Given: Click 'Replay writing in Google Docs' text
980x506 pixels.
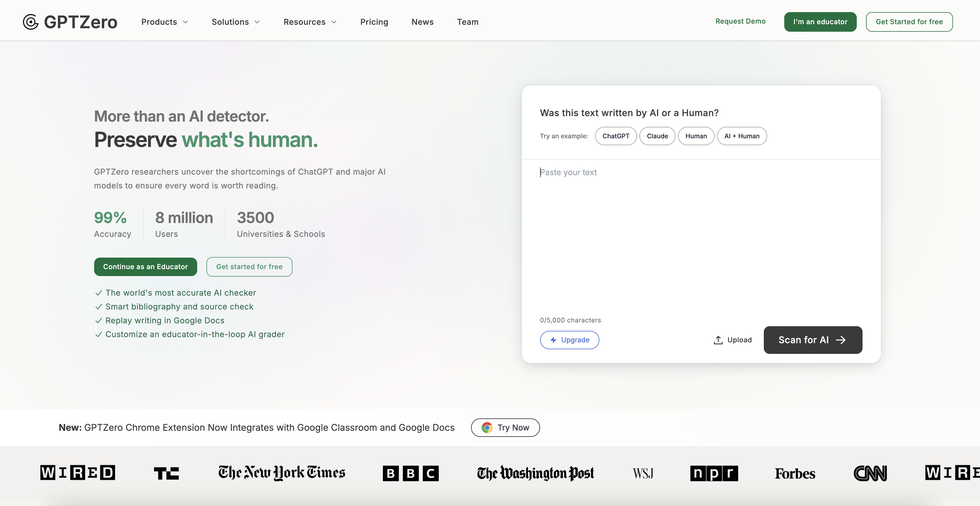Looking at the screenshot, I should (165, 321).
